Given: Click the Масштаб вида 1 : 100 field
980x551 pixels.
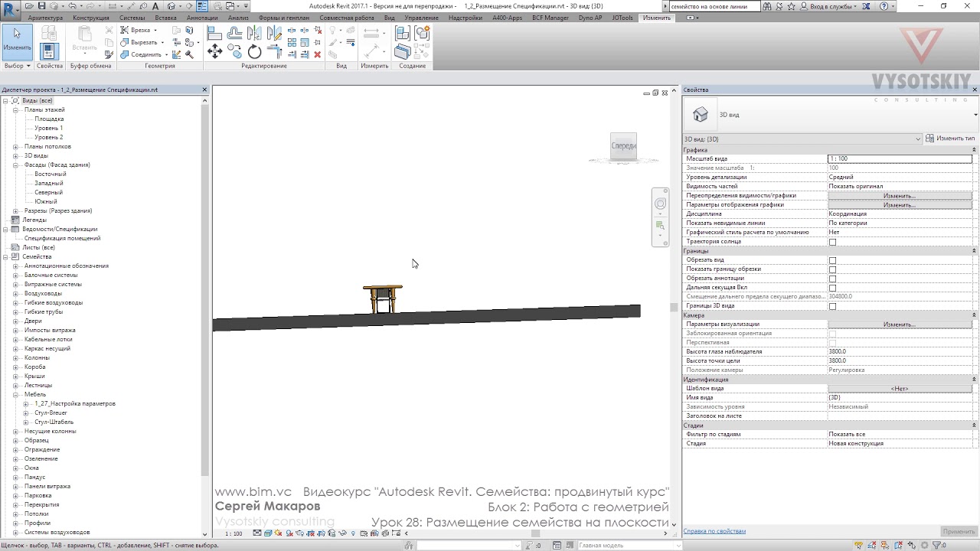Looking at the screenshot, I should 900,158.
